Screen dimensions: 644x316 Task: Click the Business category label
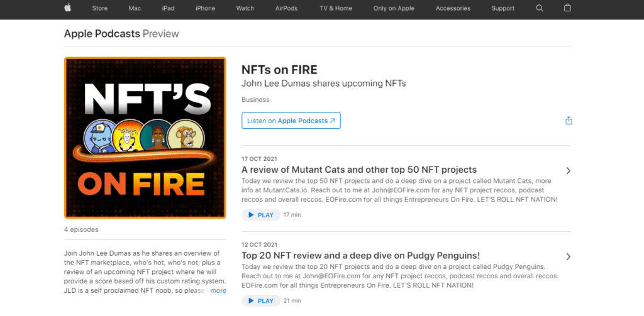[x=255, y=99]
